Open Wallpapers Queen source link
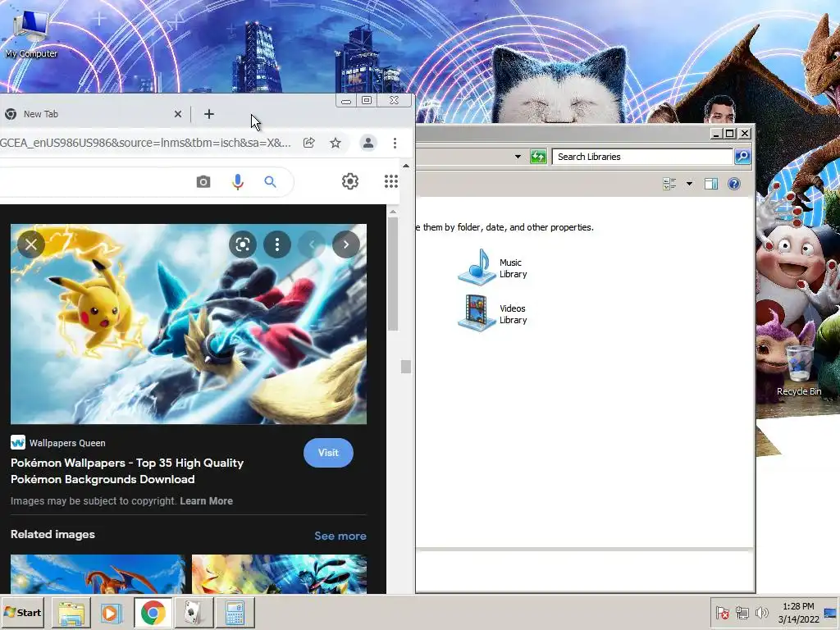 click(x=58, y=443)
